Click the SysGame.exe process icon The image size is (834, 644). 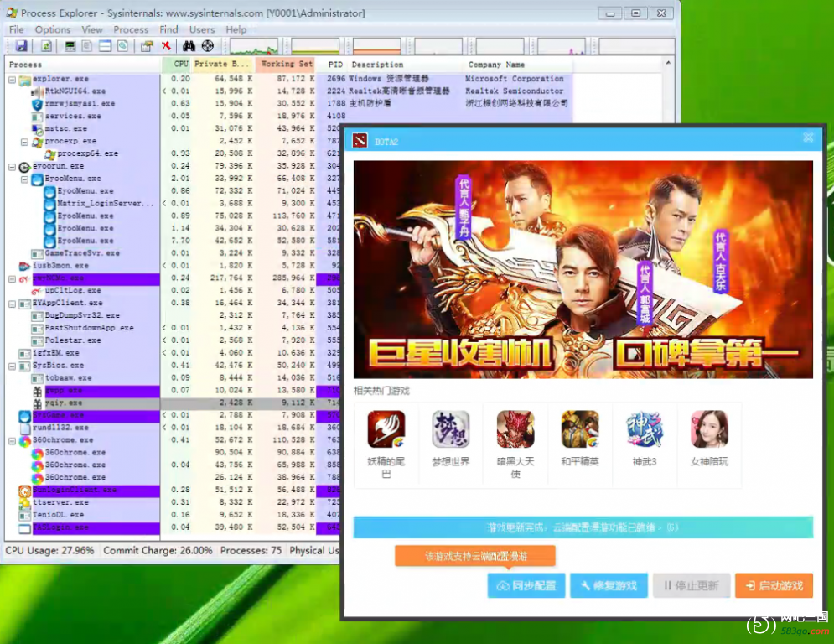pyautogui.click(x=24, y=415)
